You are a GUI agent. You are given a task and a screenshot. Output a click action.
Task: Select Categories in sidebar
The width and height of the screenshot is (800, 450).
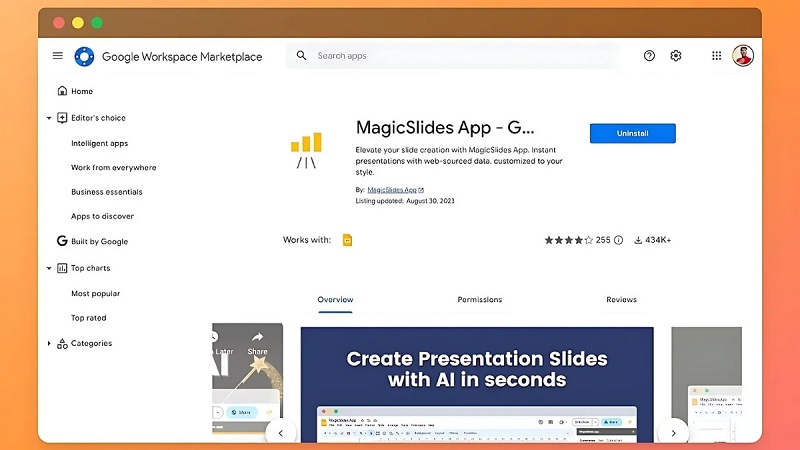pos(91,343)
